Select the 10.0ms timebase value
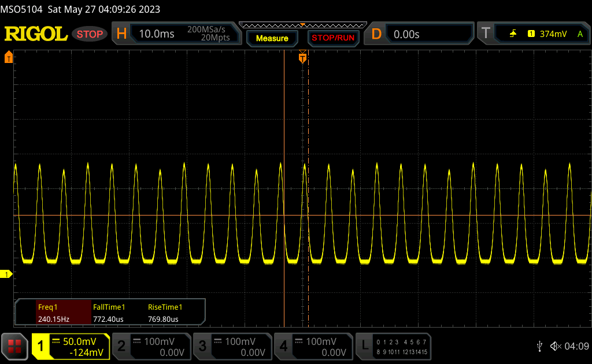The image size is (592, 364). coord(156,34)
